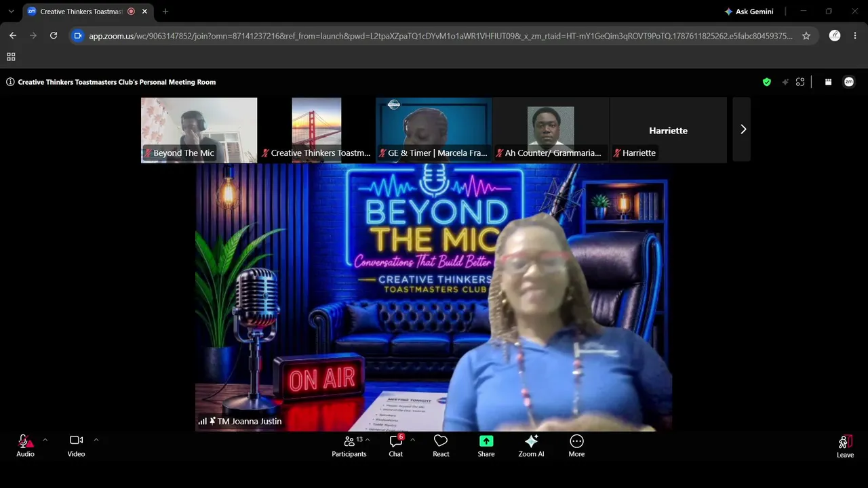Click the green Share screen button
Image resolution: width=868 pixels, height=488 pixels.
pyautogui.click(x=486, y=445)
